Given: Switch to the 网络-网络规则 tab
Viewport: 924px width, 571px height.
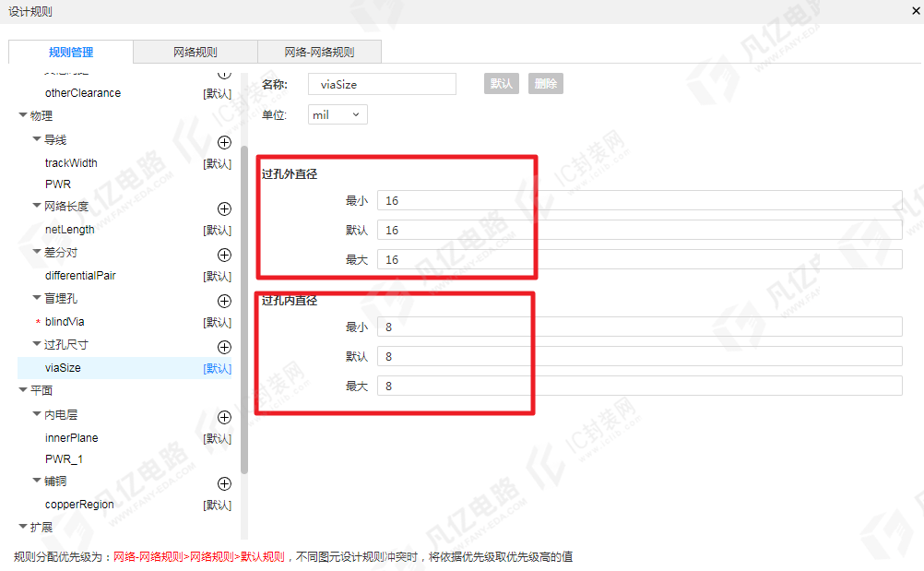Looking at the screenshot, I should coord(319,52).
